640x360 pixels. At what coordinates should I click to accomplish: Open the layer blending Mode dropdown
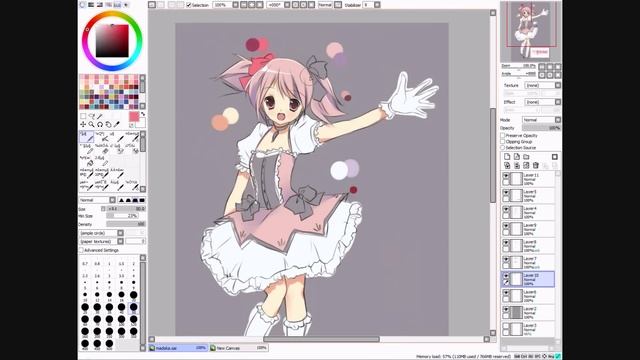[x=558, y=120]
